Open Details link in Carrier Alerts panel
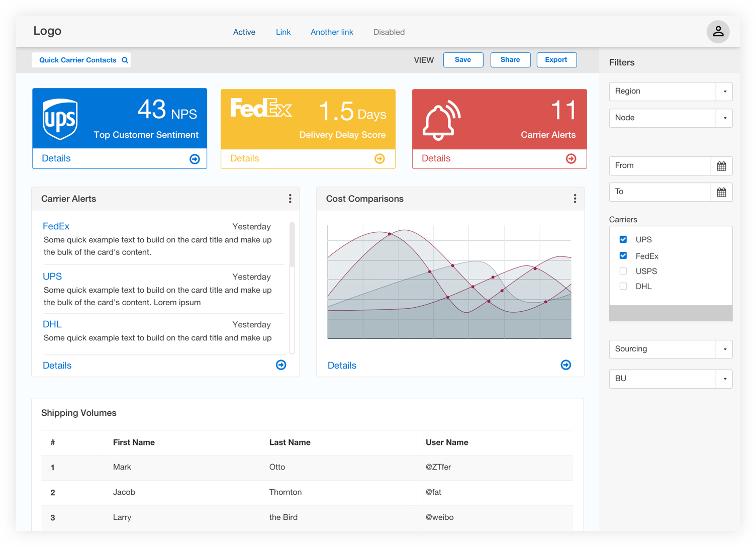Screen dimensions: 756x547 point(57,366)
